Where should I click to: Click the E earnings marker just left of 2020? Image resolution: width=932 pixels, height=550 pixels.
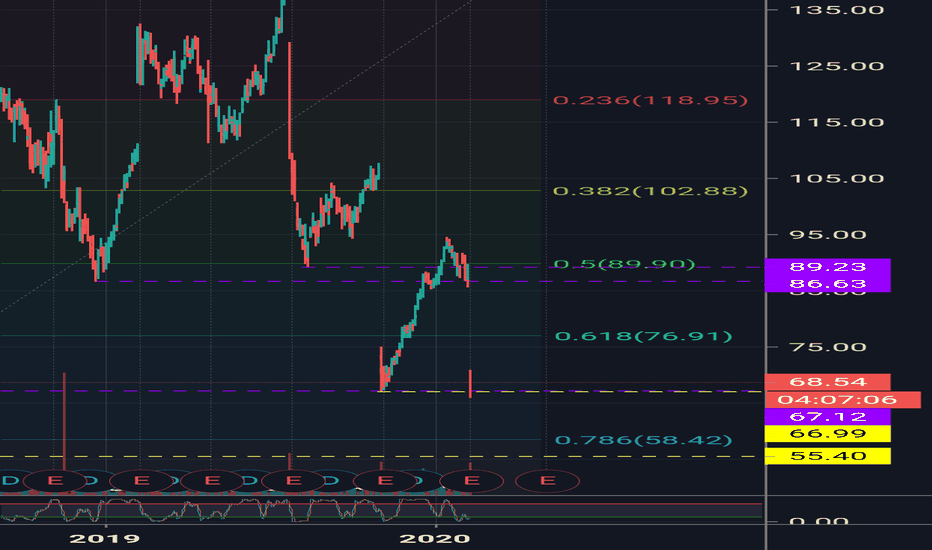click(385, 480)
